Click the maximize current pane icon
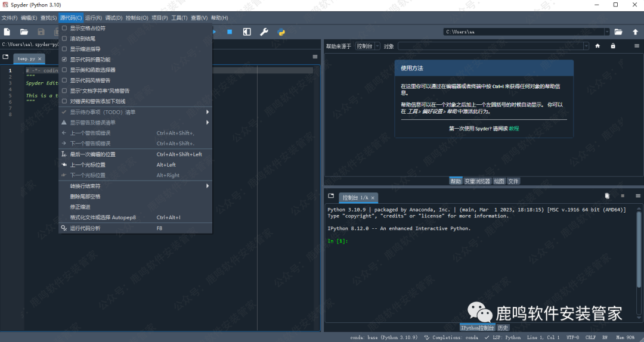 coord(247,32)
